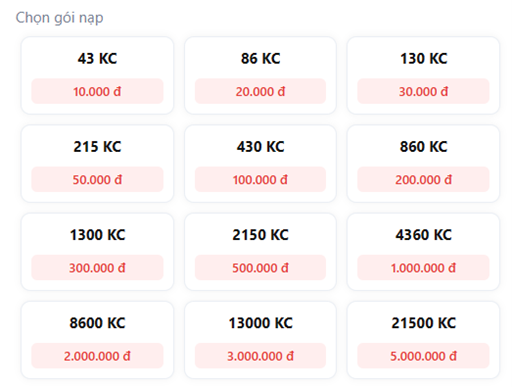The height and width of the screenshot is (387, 512).
Task: Choose the 13000 KC package
Action: click(260, 340)
